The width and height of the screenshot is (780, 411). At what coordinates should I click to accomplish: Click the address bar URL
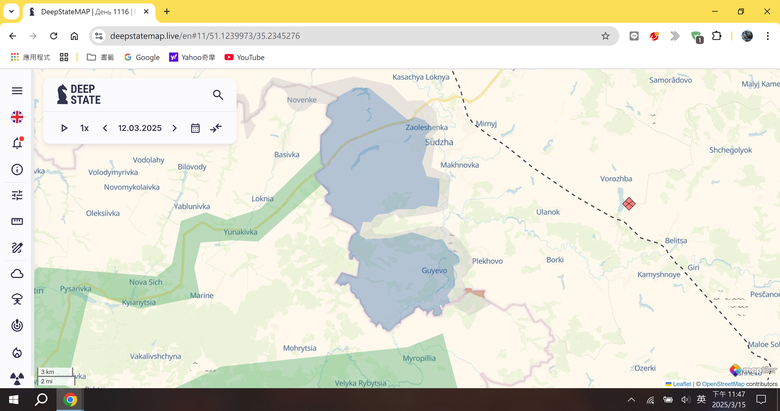point(205,36)
